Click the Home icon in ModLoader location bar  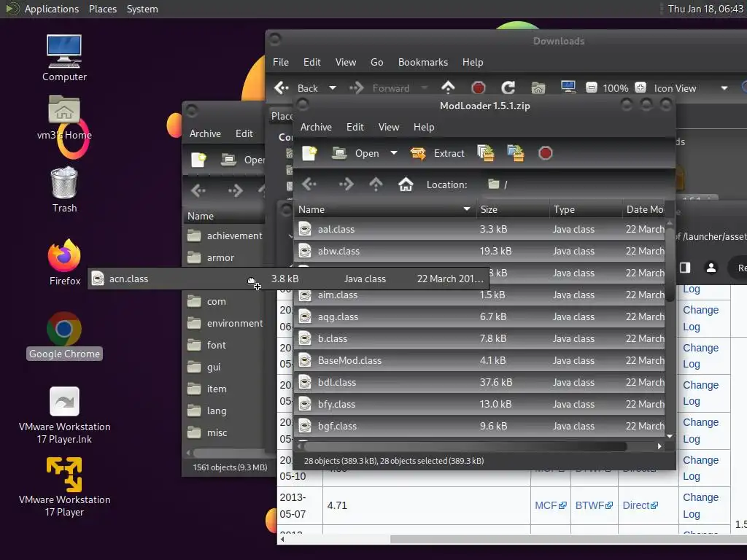[406, 184]
